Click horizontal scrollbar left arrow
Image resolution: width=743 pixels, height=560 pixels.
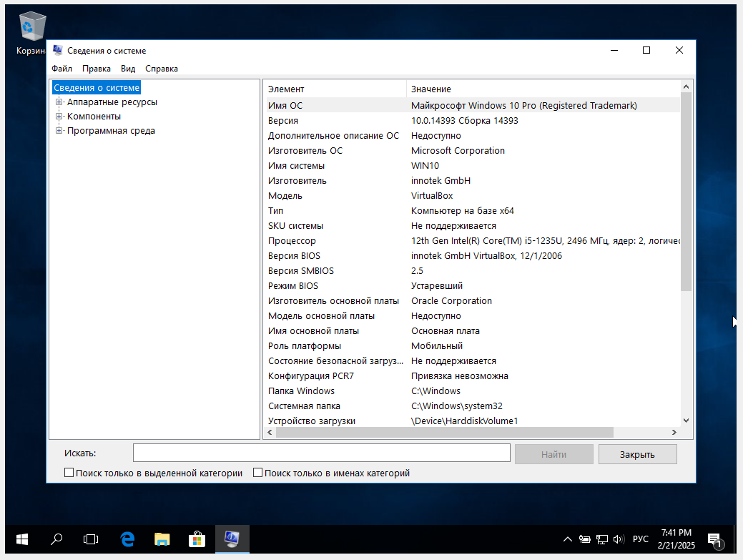[x=270, y=432]
